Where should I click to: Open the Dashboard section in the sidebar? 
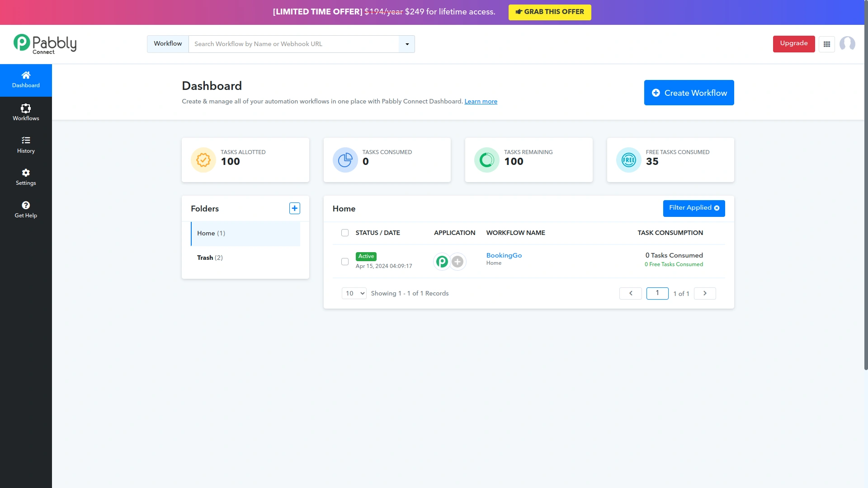point(26,80)
